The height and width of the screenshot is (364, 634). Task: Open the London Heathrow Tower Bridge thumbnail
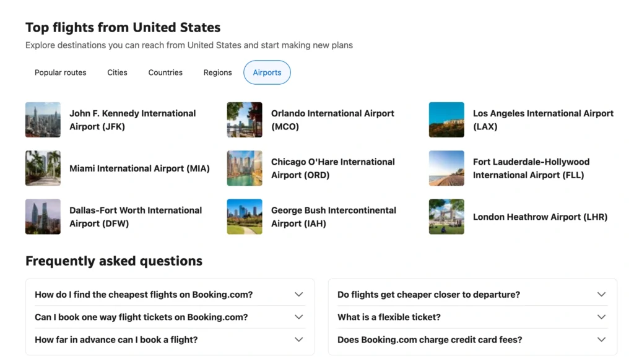click(446, 217)
